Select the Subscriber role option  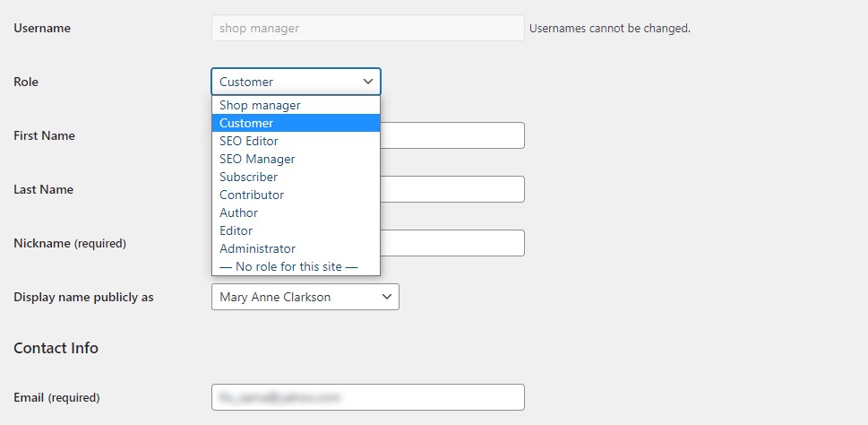click(296, 177)
